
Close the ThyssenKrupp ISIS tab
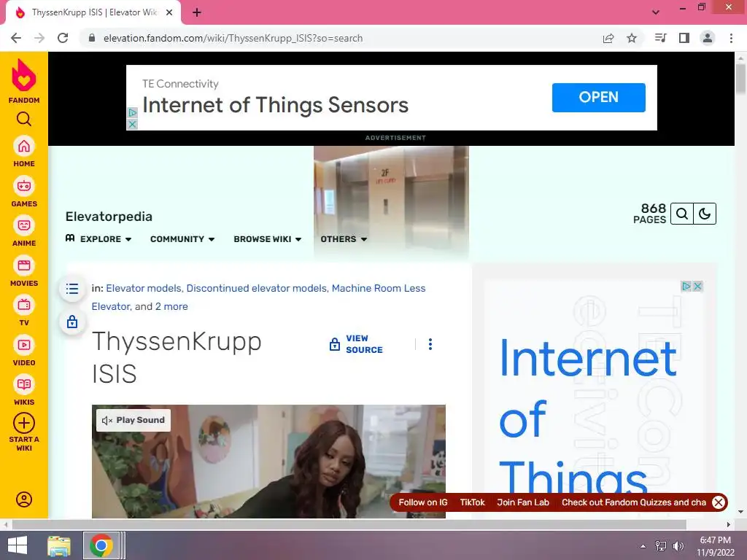[x=169, y=12]
